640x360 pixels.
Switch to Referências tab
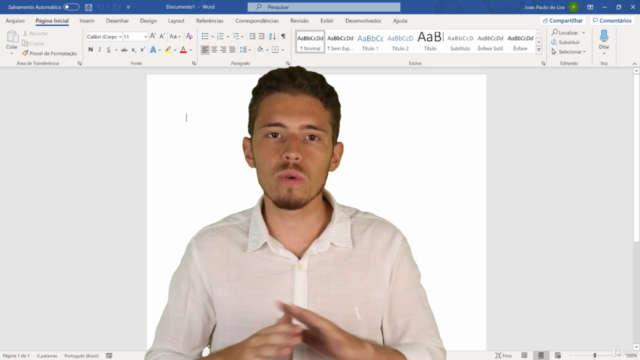coord(209,21)
